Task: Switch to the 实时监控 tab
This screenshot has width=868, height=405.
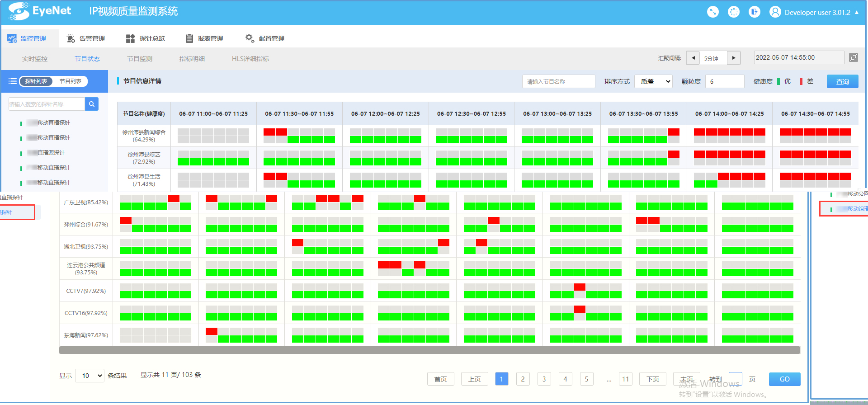Action: point(35,59)
